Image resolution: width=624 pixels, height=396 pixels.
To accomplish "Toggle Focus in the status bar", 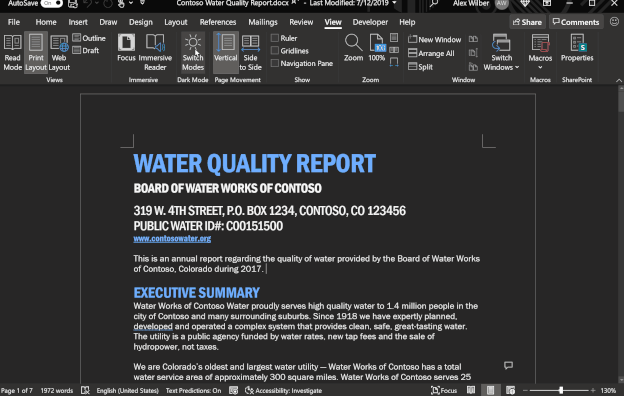I will (444, 390).
